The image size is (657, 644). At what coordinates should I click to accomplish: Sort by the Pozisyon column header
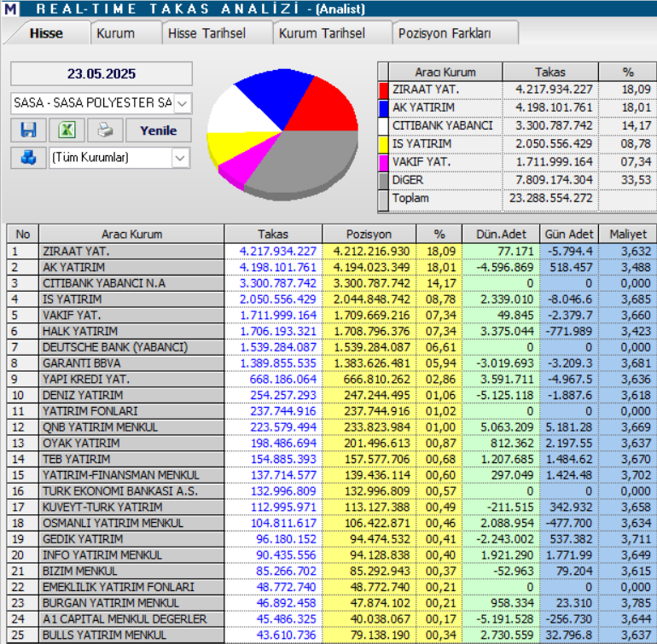(369, 235)
